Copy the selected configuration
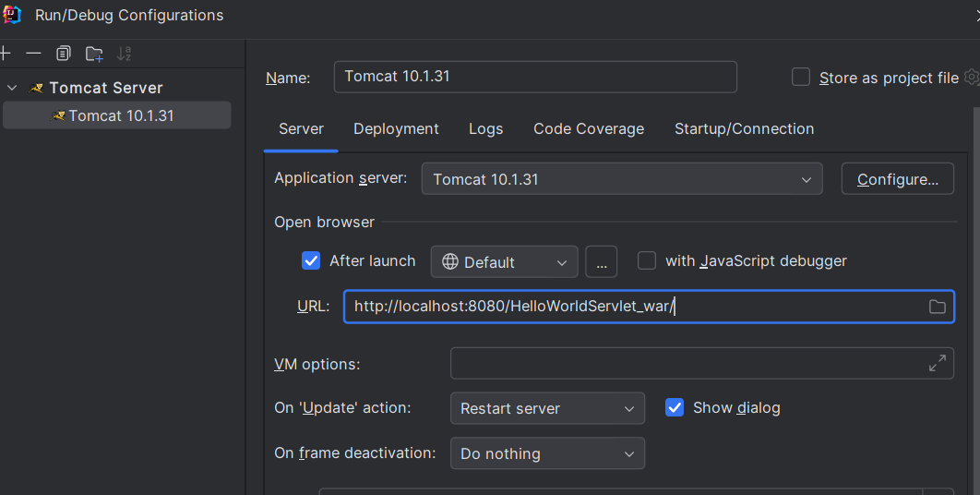The height and width of the screenshot is (495, 980). [x=63, y=54]
